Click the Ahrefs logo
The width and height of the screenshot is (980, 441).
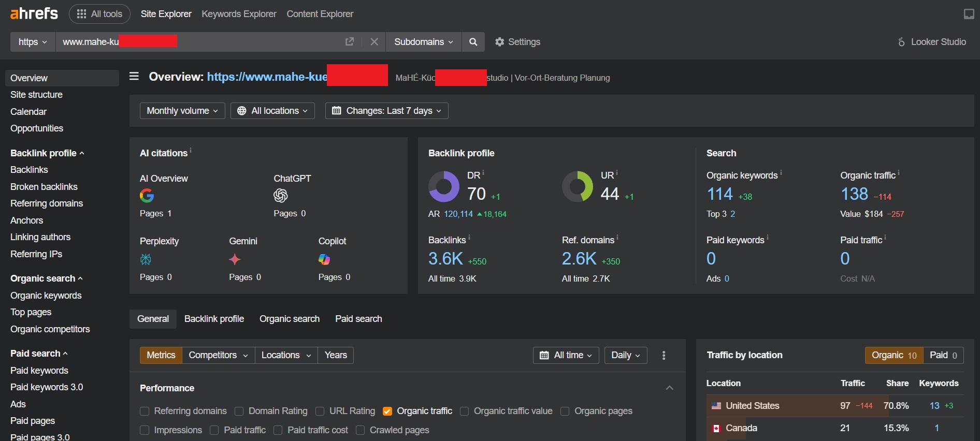pos(34,13)
